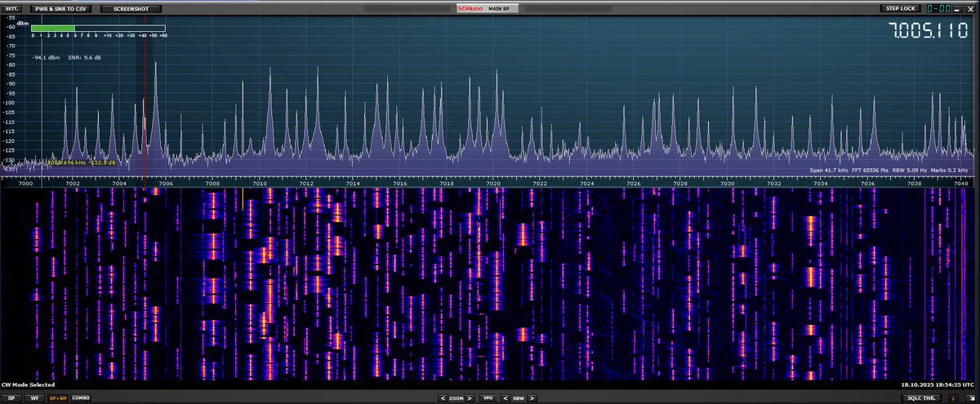Viewport: 980px width, 404px height.
Task: Click the 7030 frequency scale label
Action: (x=727, y=184)
